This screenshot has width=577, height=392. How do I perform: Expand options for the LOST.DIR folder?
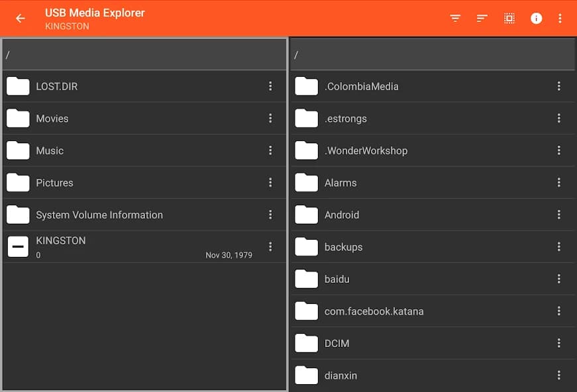(x=270, y=86)
